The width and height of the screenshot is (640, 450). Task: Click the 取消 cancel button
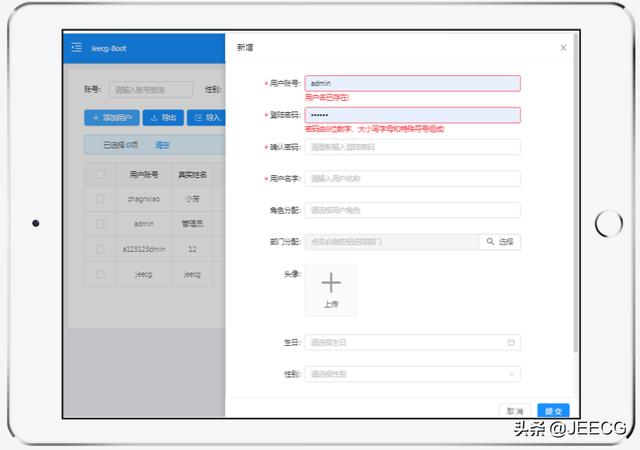tap(515, 411)
